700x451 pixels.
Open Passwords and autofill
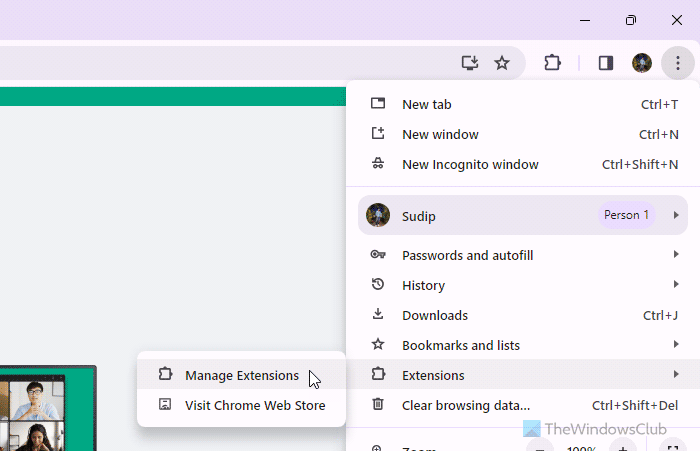pos(523,255)
